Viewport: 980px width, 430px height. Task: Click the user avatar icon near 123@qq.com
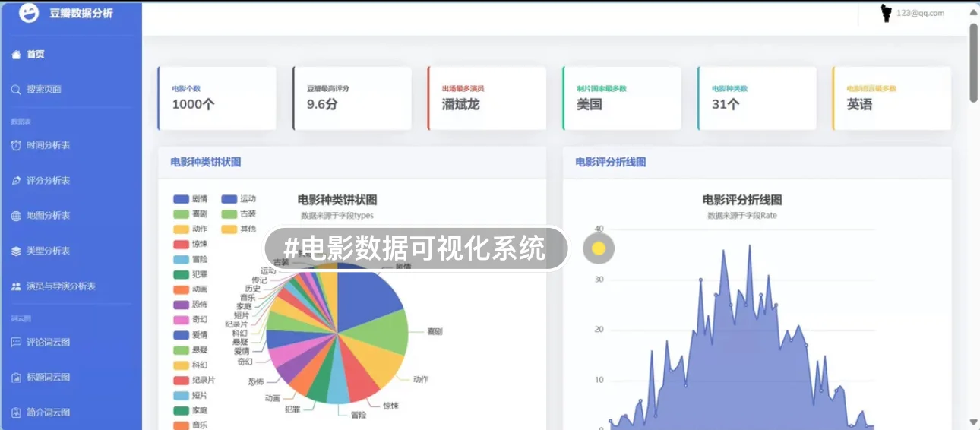coord(886,13)
